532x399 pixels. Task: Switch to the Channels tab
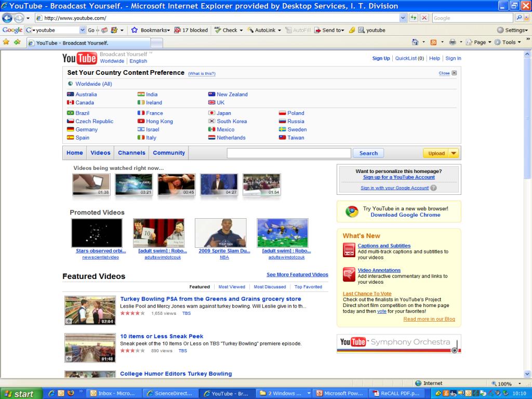click(x=131, y=153)
